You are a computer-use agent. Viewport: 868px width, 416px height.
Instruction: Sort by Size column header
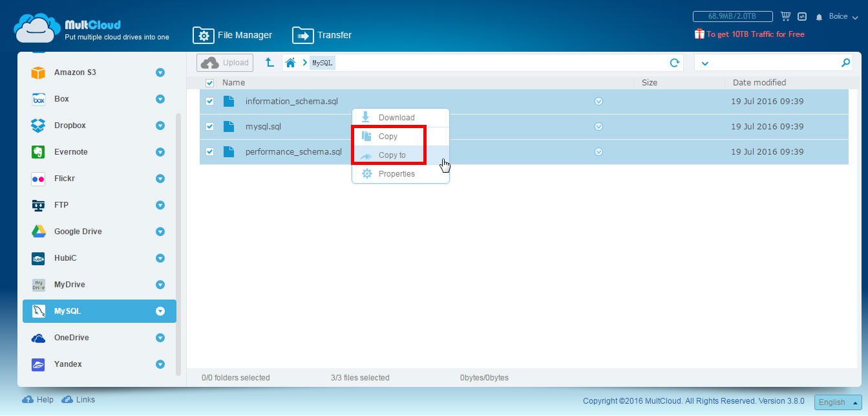pyautogui.click(x=650, y=83)
